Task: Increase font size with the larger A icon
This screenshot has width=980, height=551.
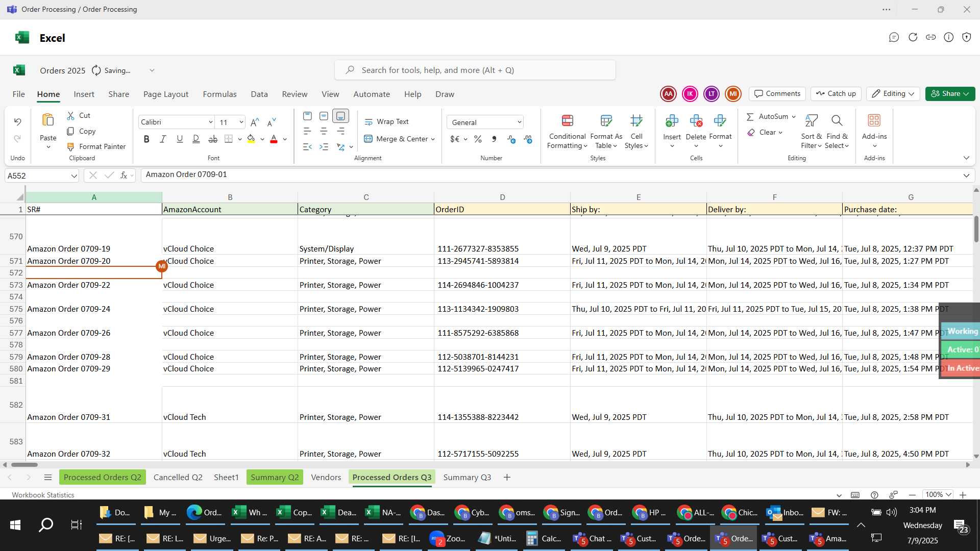Action: tap(255, 122)
